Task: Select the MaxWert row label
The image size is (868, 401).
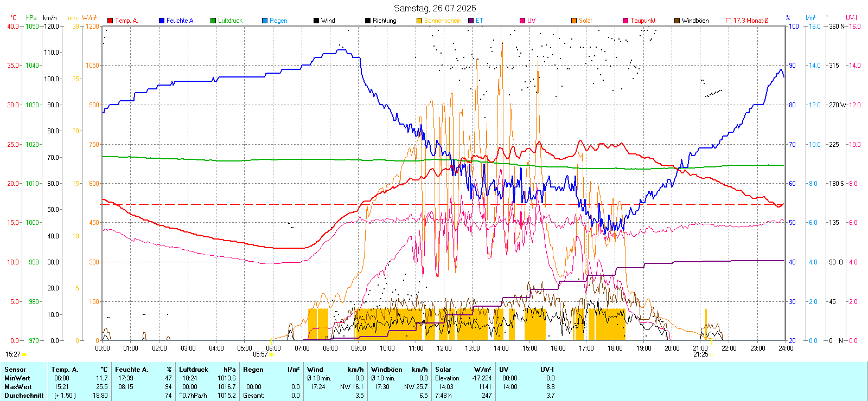Action: tap(18, 387)
